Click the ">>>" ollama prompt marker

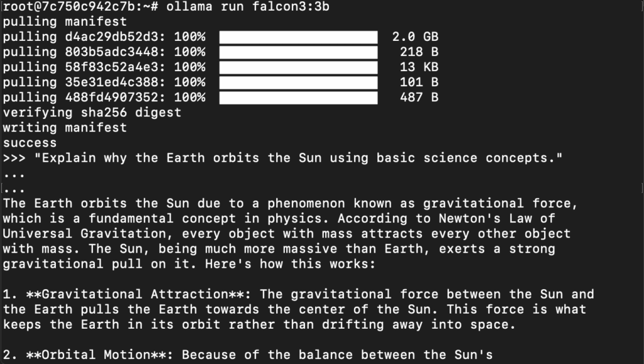[x=14, y=158]
